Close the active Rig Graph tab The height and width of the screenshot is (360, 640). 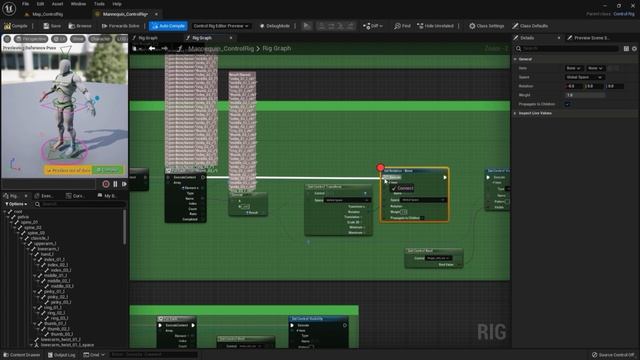pyautogui.click(x=231, y=38)
